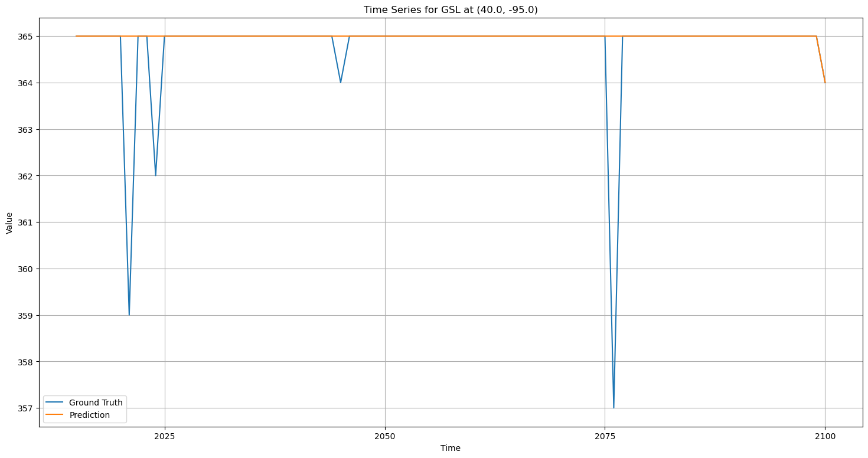The width and height of the screenshot is (868, 458).
Task: Click the blue dip bottoming at 359
Action: coord(129,314)
